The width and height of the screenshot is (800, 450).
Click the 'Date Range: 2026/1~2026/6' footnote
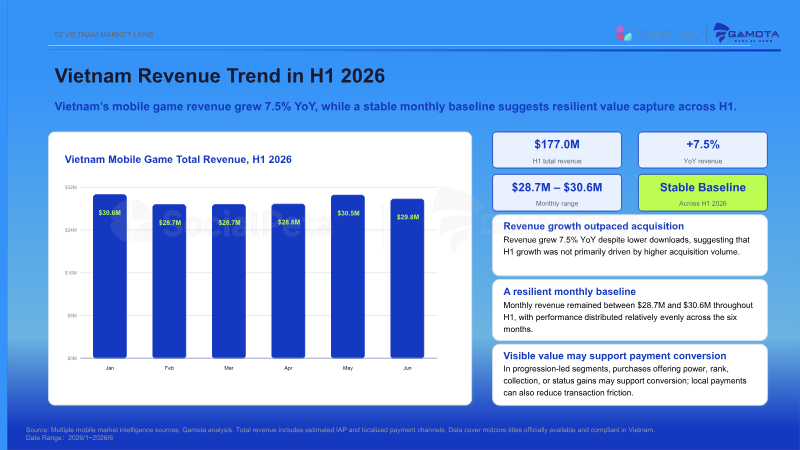69,438
